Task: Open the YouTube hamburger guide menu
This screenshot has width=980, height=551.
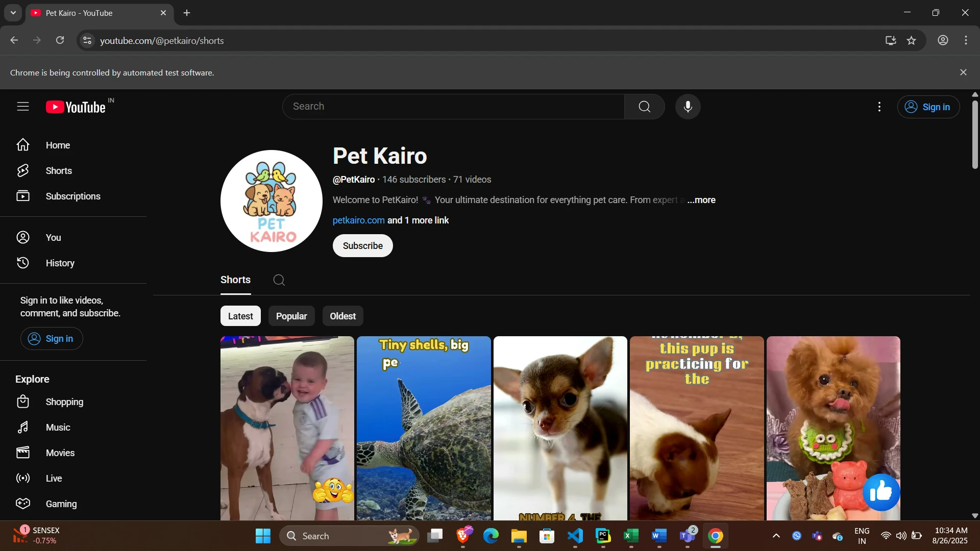Action: [x=23, y=107]
